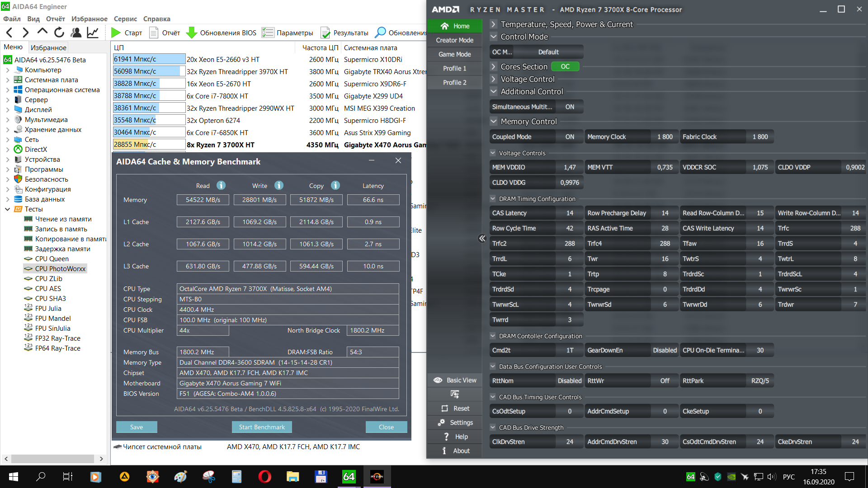868x488 pixels.
Task: Toggle Simultaneous Multithreading ON switch
Action: [x=569, y=107]
